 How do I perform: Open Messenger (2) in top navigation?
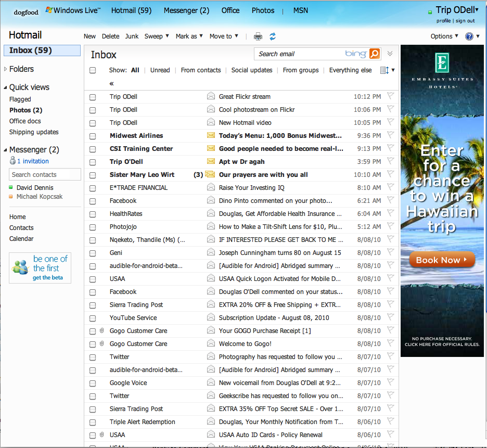click(186, 10)
